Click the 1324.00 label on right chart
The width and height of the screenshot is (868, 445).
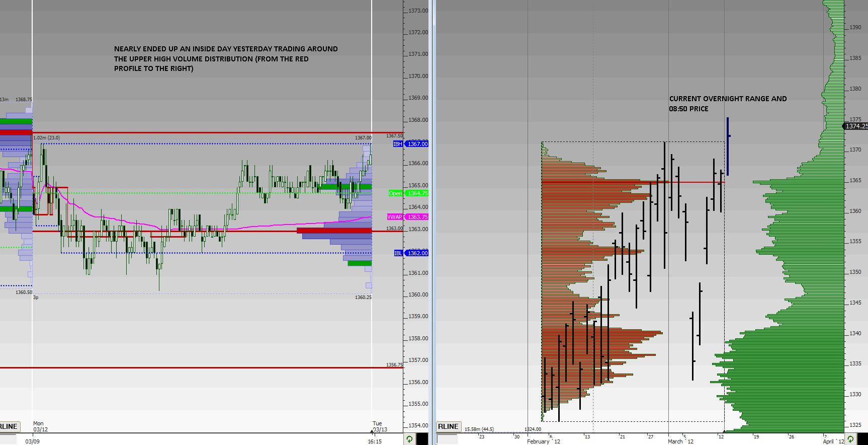[533, 429]
